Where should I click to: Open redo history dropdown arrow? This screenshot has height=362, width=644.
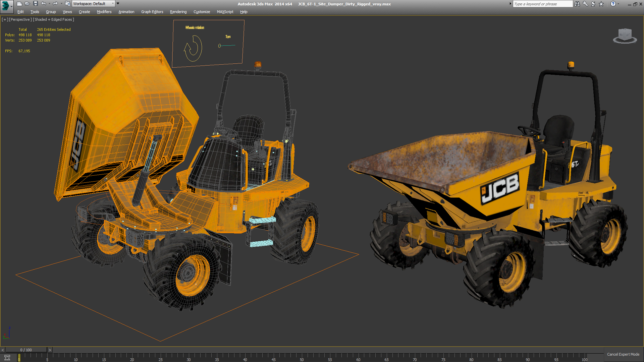click(x=61, y=4)
